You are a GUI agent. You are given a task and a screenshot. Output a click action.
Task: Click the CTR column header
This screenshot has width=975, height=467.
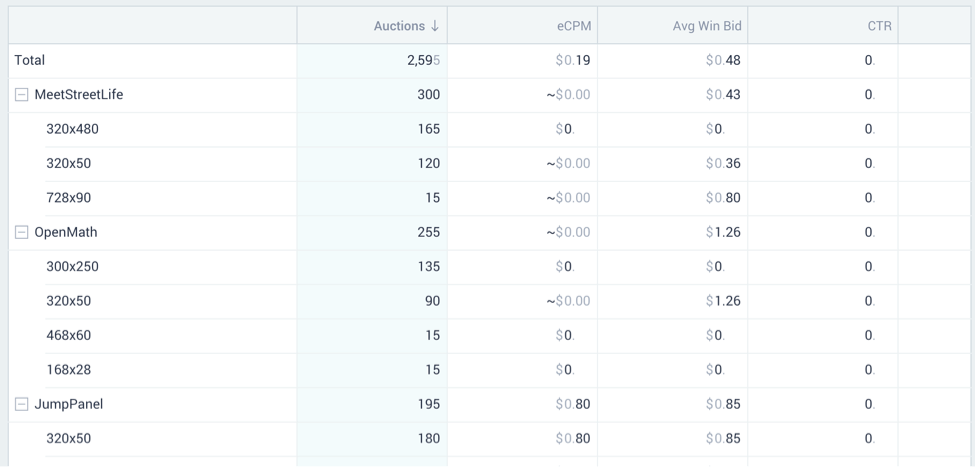(x=879, y=26)
